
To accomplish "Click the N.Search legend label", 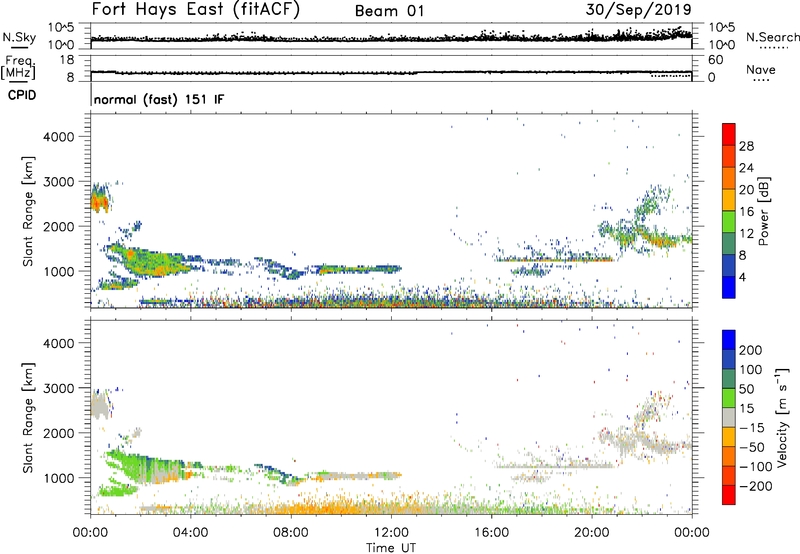I will tap(772, 37).
